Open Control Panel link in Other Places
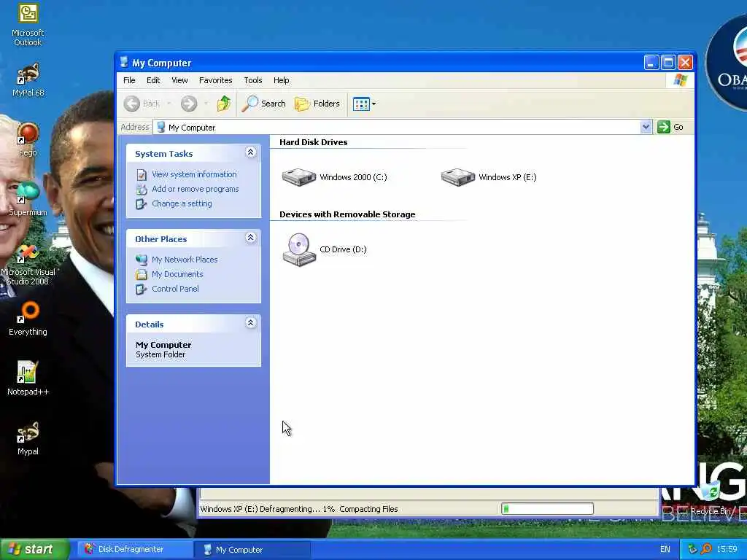 tap(175, 289)
